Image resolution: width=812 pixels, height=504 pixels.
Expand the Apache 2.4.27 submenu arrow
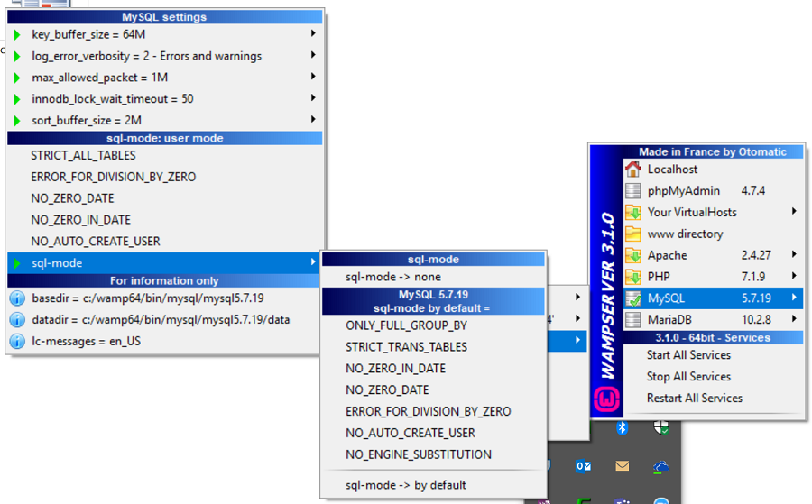[x=794, y=254]
